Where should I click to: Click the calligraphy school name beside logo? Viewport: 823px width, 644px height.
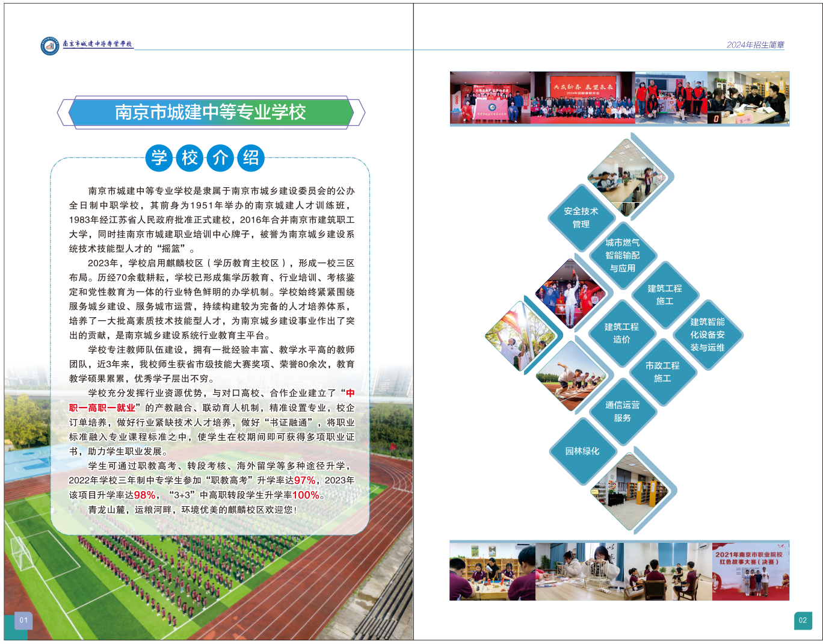pyautogui.click(x=97, y=44)
